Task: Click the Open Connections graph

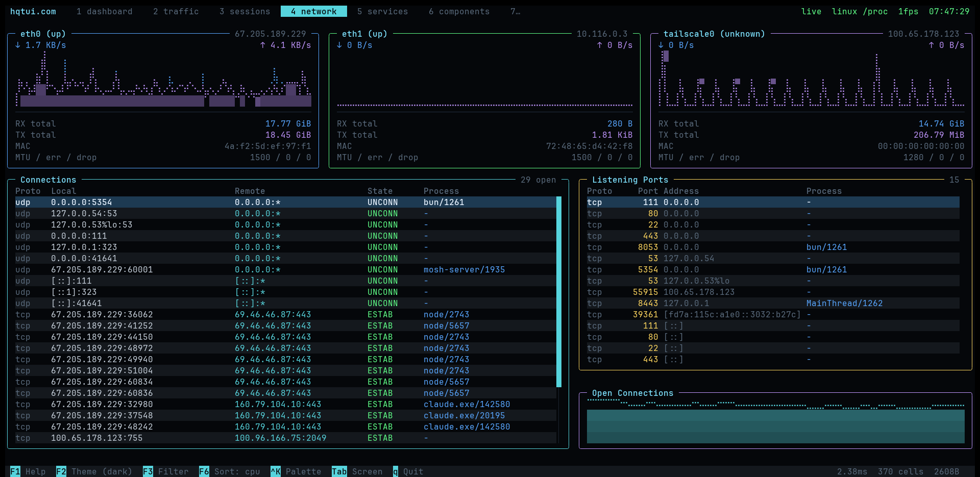Action: pyautogui.click(x=776, y=421)
